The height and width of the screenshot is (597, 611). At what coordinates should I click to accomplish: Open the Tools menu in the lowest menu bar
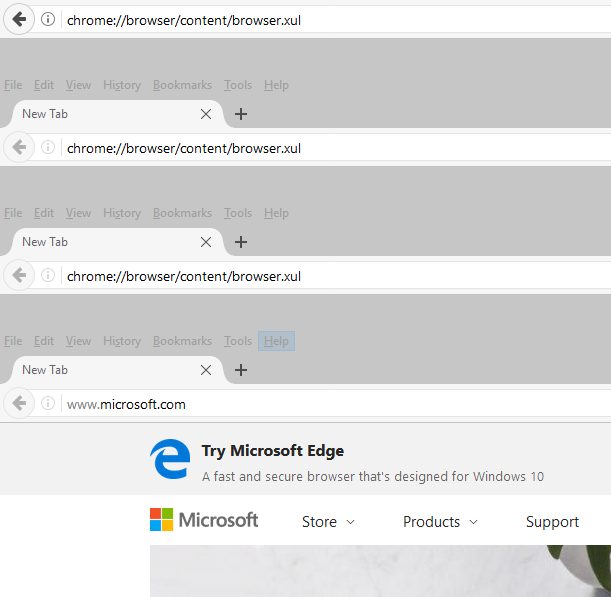click(238, 341)
